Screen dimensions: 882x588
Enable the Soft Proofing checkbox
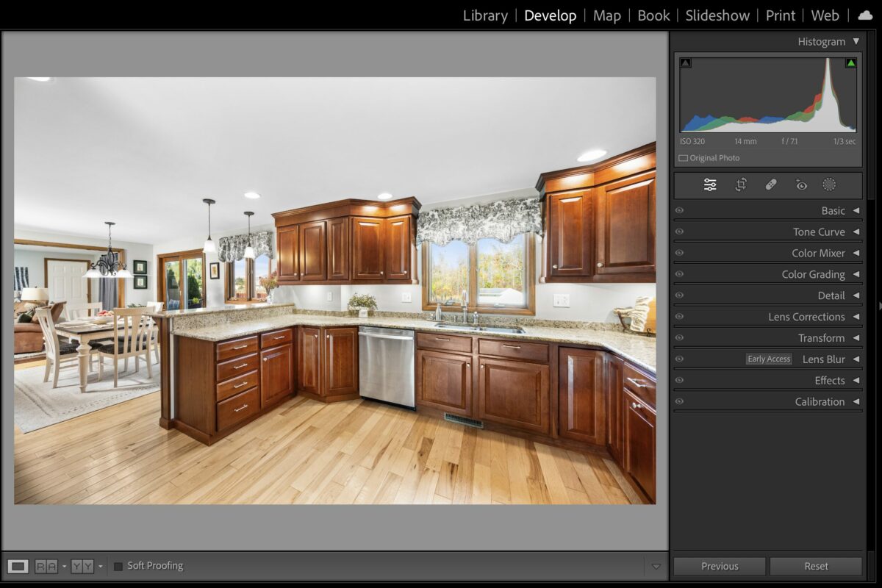pos(118,566)
